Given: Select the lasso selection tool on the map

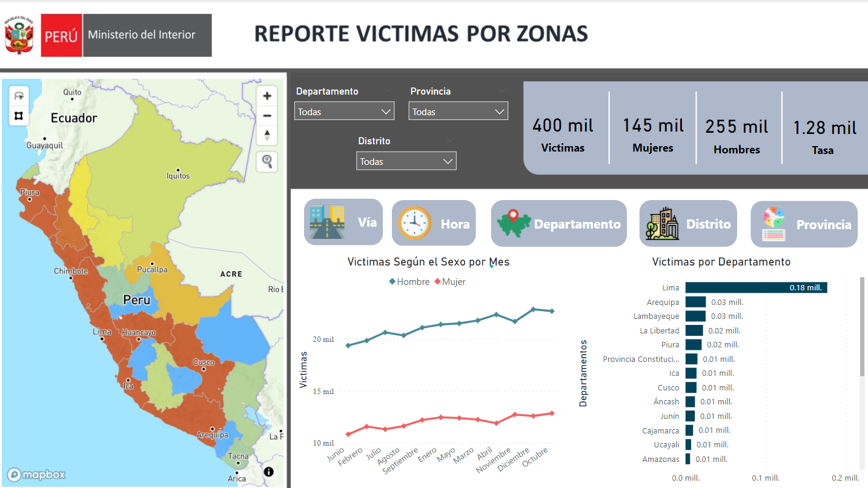Looking at the screenshot, I should coord(19,96).
